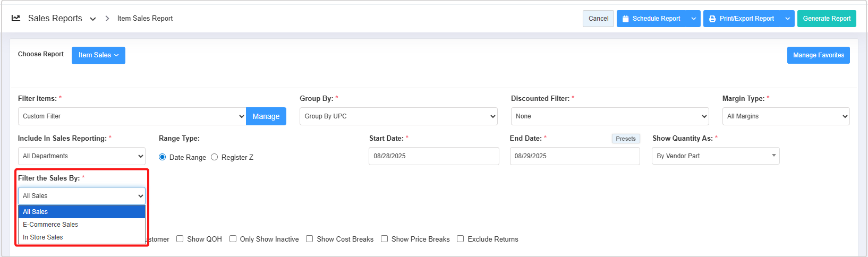Viewport: 868px width, 257px height.
Task: Click the printer icon on Print/Export Report
Action: point(712,19)
